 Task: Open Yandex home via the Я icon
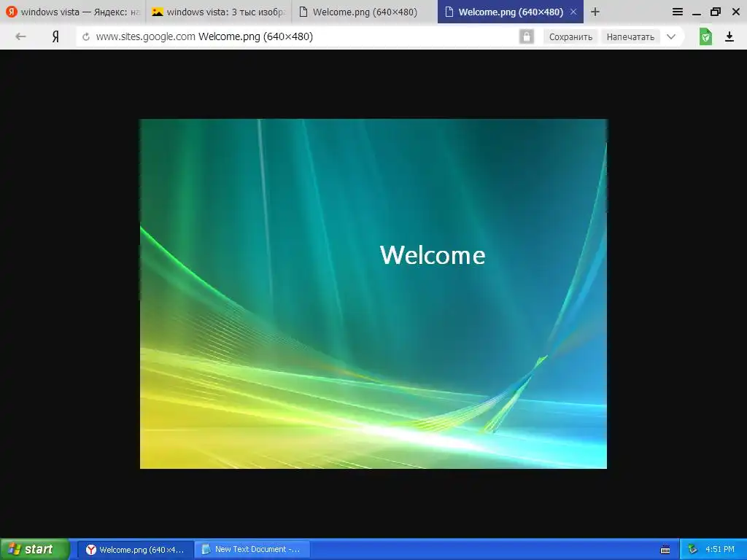click(x=55, y=36)
